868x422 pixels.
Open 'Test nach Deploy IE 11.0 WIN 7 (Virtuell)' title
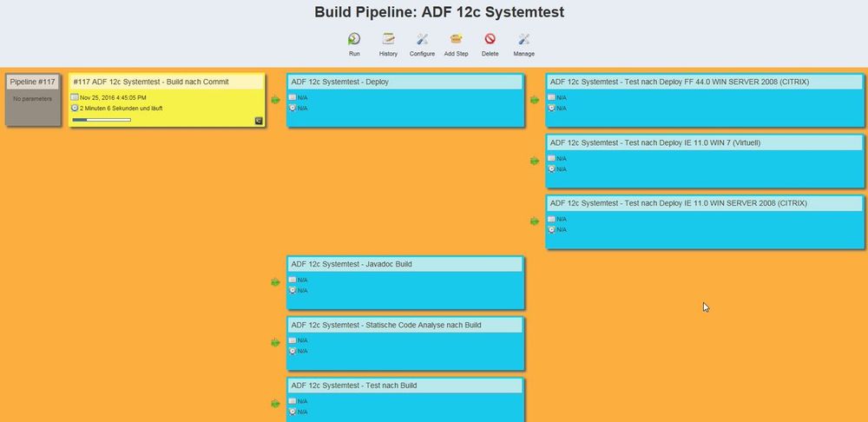[654, 143]
